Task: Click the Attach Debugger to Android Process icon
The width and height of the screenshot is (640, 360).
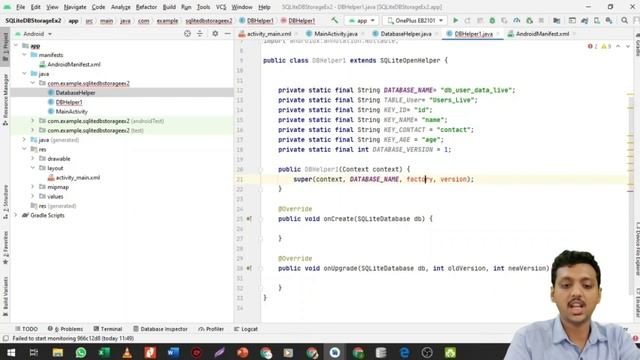Action: [529, 20]
